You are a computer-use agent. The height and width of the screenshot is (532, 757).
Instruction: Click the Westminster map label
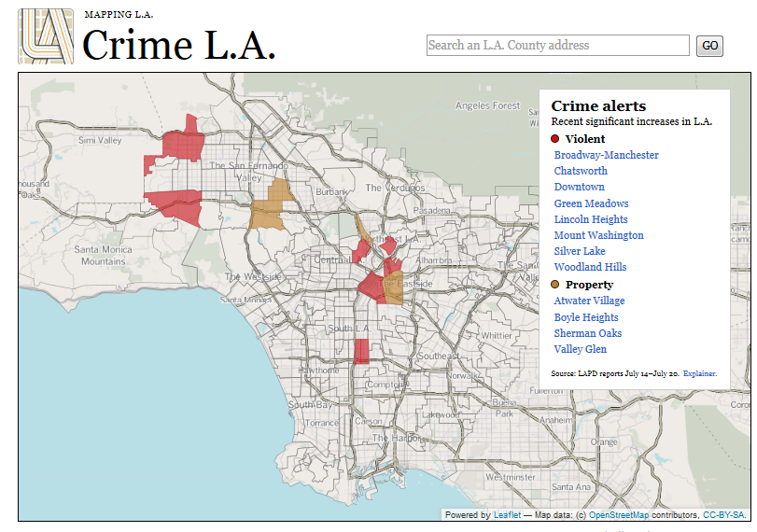coord(511,477)
